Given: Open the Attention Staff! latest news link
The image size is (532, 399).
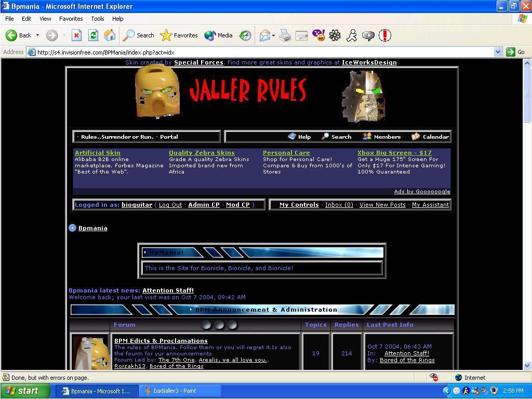Looking at the screenshot, I should [x=168, y=290].
